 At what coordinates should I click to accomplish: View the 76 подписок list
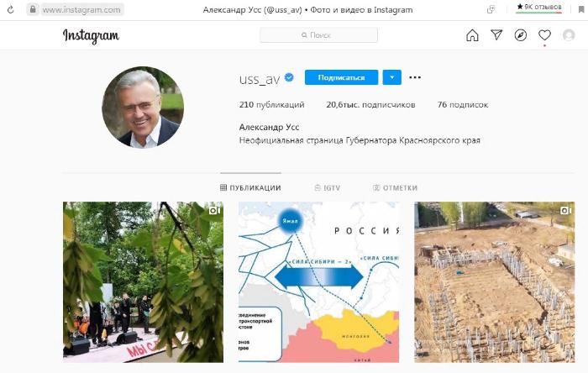[463, 104]
